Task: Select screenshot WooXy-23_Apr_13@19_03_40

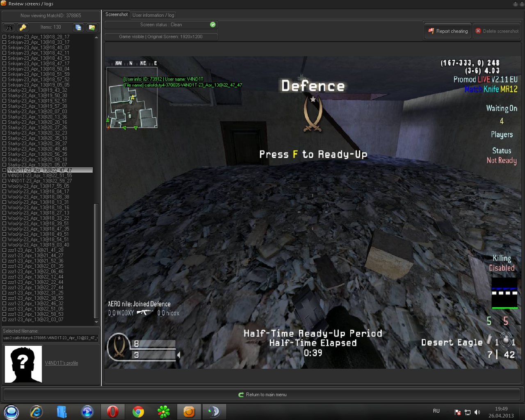Action: (38, 245)
